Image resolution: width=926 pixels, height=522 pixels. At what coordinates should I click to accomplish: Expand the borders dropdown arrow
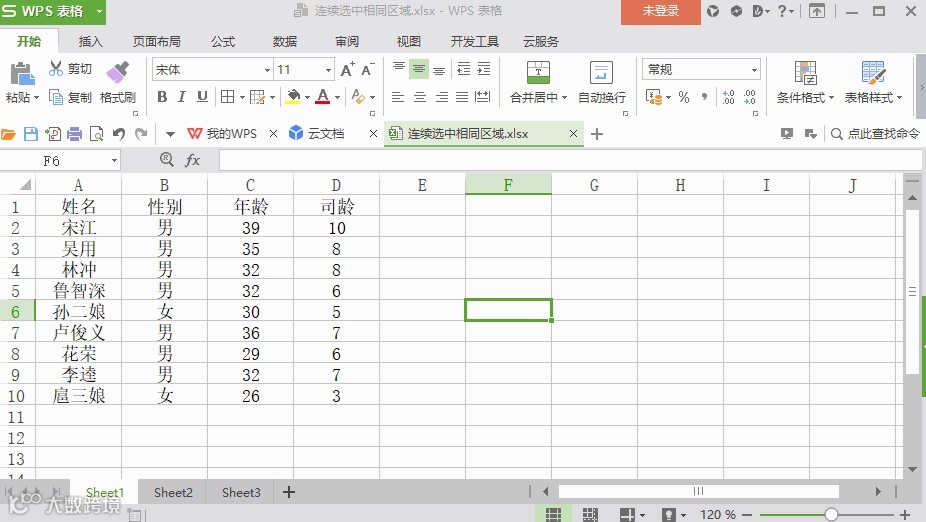point(242,97)
